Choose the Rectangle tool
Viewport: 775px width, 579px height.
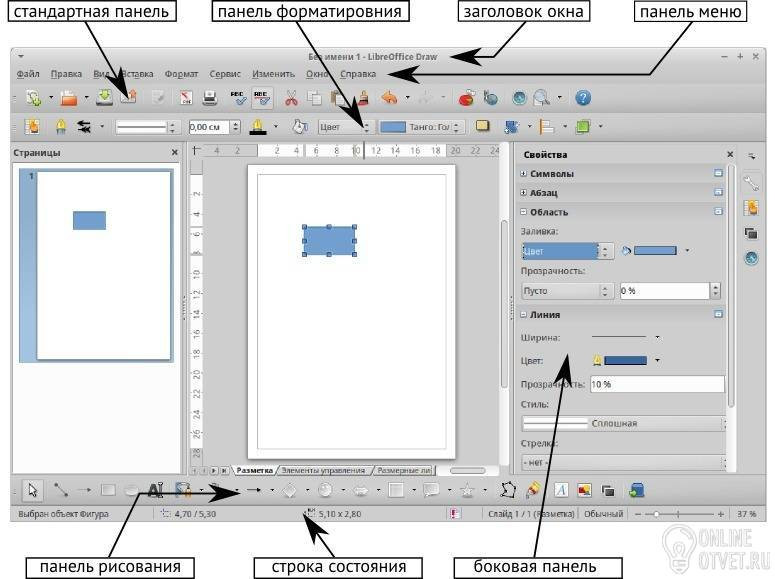108,490
